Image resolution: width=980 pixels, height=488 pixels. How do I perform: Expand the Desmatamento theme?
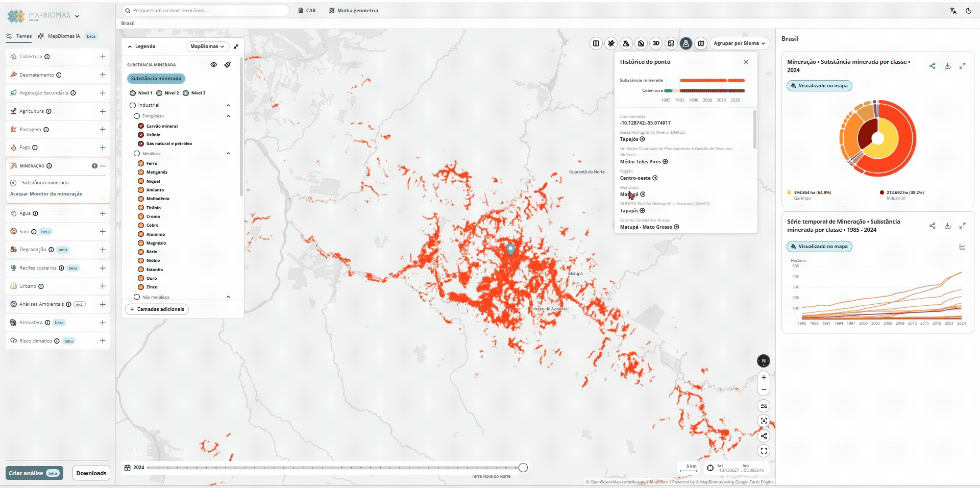pos(103,75)
